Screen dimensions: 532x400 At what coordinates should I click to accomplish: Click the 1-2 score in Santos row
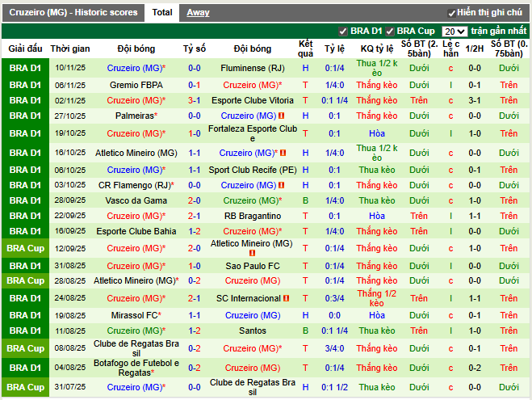pyautogui.click(x=195, y=331)
